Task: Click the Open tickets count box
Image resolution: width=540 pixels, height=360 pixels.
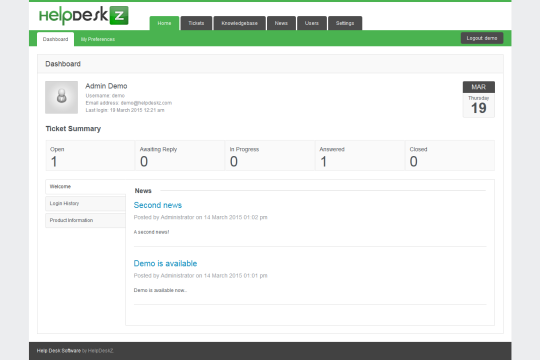Action: (x=90, y=155)
